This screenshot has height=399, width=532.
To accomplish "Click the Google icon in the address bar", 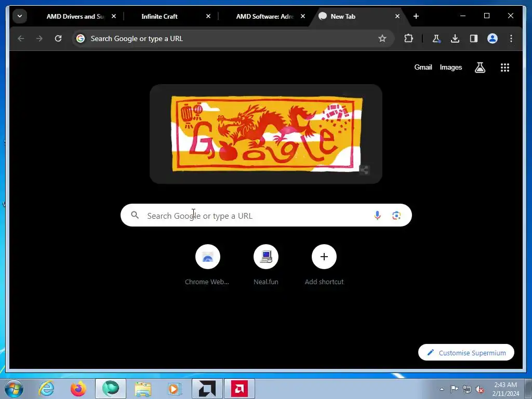I will point(81,38).
